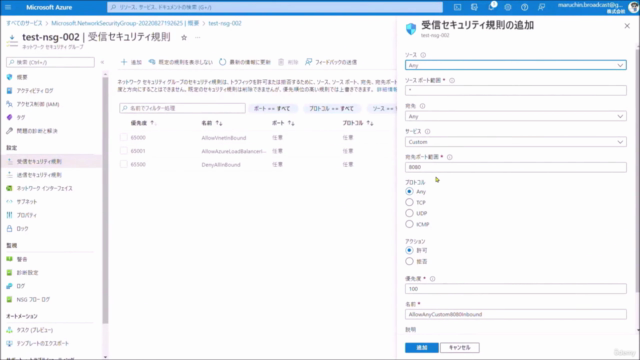Open the プロトコル == すべて filter
This screenshot has width=640, height=360.
pyautogui.click(x=331, y=108)
